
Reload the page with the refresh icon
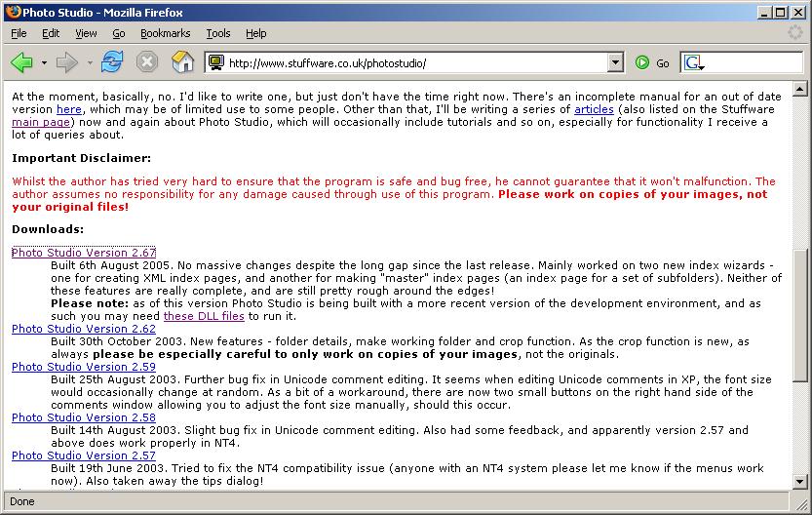[x=112, y=62]
